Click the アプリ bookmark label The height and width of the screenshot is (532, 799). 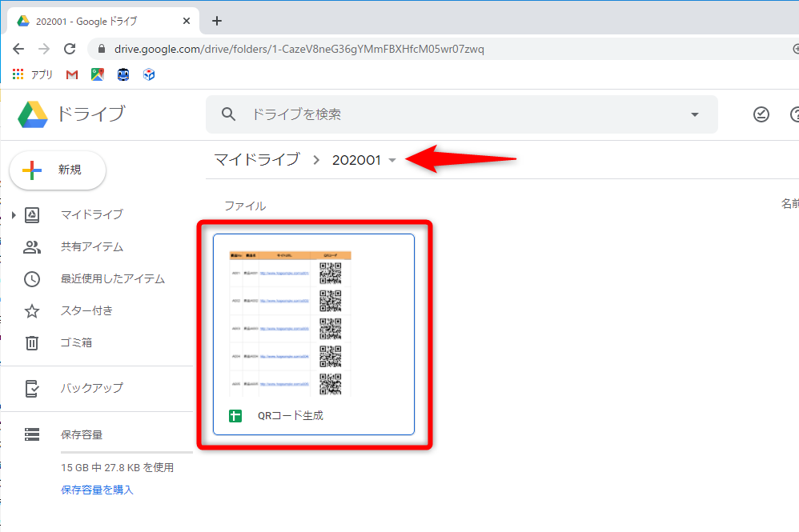click(x=42, y=75)
